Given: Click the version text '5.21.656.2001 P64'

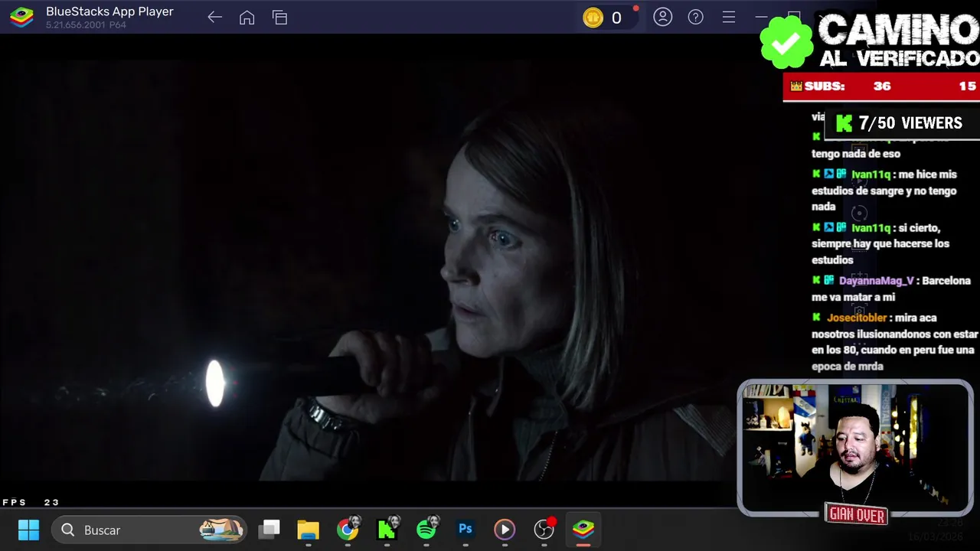Looking at the screenshot, I should click(86, 25).
